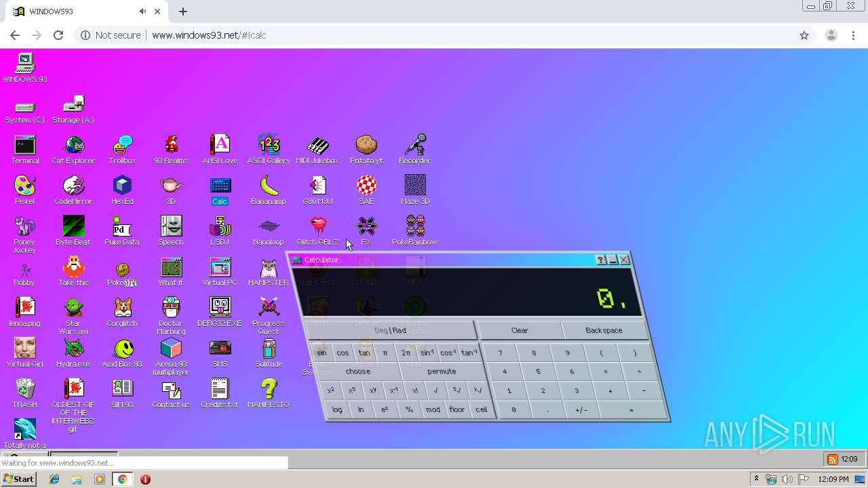Open Internet Explorer from the taskbar
This screenshot has height=488, width=868.
click(x=54, y=479)
